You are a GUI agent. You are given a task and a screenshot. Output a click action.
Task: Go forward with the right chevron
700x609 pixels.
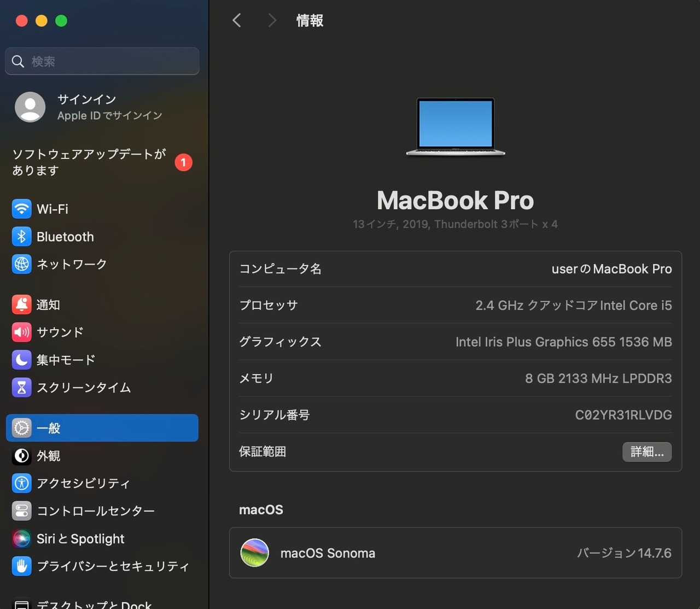272,21
